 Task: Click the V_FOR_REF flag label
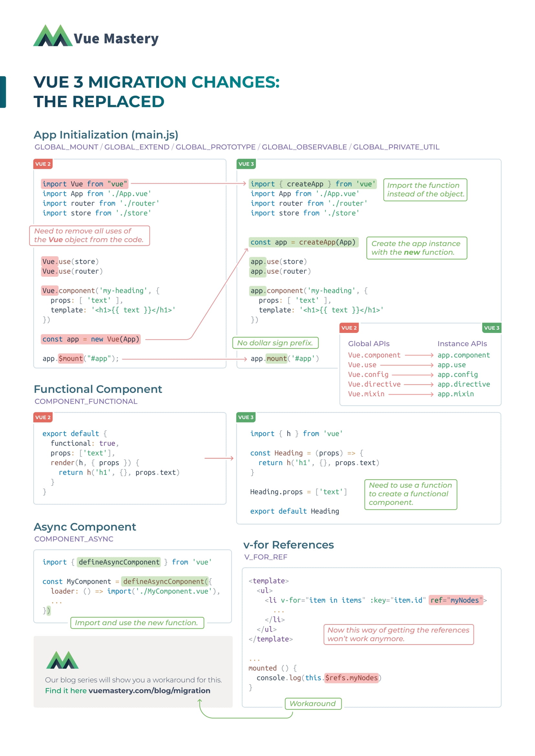(x=266, y=557)
